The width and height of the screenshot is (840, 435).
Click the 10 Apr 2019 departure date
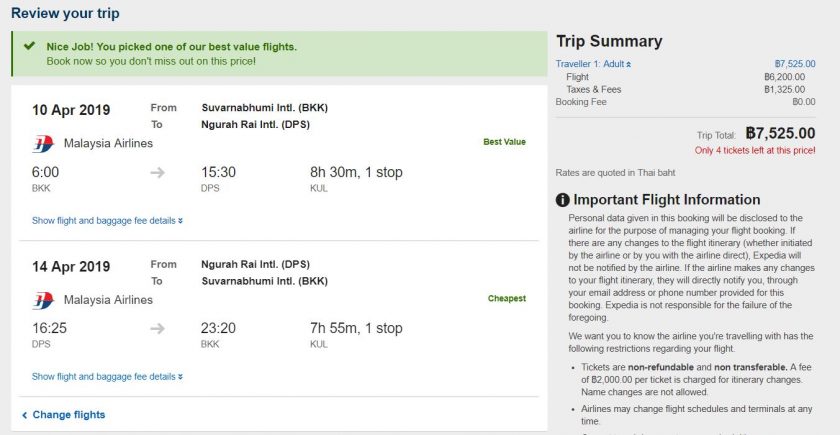click(71, 110)
